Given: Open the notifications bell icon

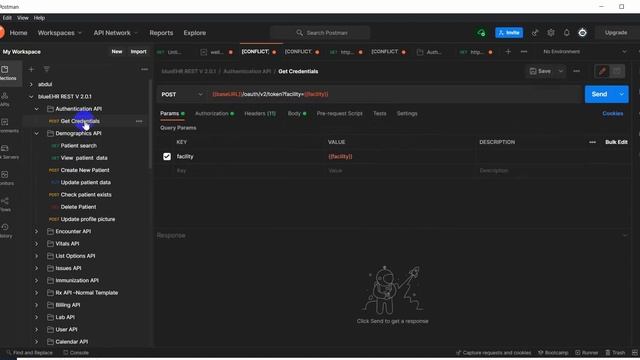Looking at the screenshot, I should tap(567, 33).
